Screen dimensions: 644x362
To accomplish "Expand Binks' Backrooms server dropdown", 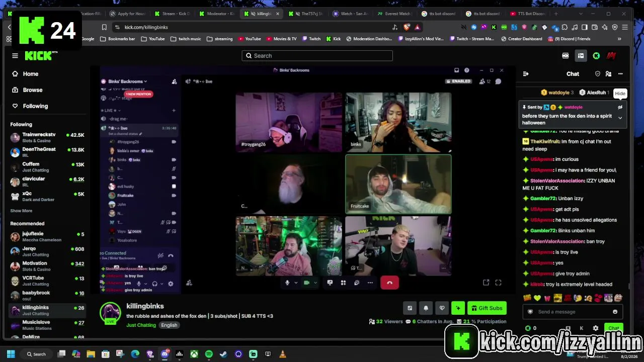I will [x=128, y=81].
